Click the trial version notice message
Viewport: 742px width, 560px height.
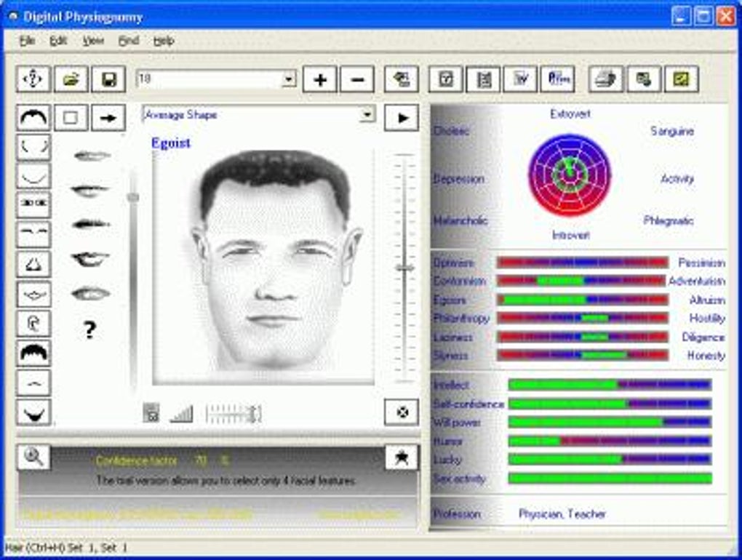(x=226, y=481)
